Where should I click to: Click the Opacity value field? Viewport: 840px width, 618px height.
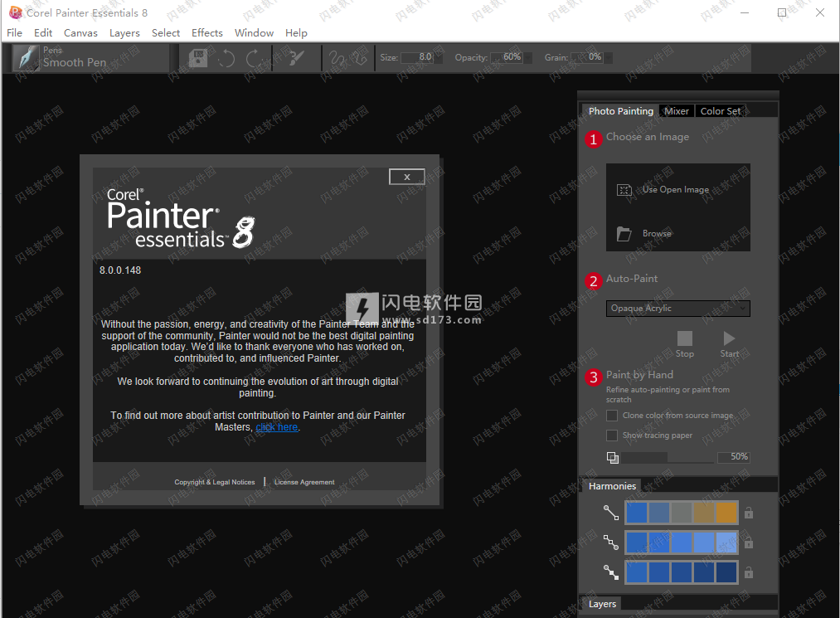pyautogui.click(x=507, y=57)
